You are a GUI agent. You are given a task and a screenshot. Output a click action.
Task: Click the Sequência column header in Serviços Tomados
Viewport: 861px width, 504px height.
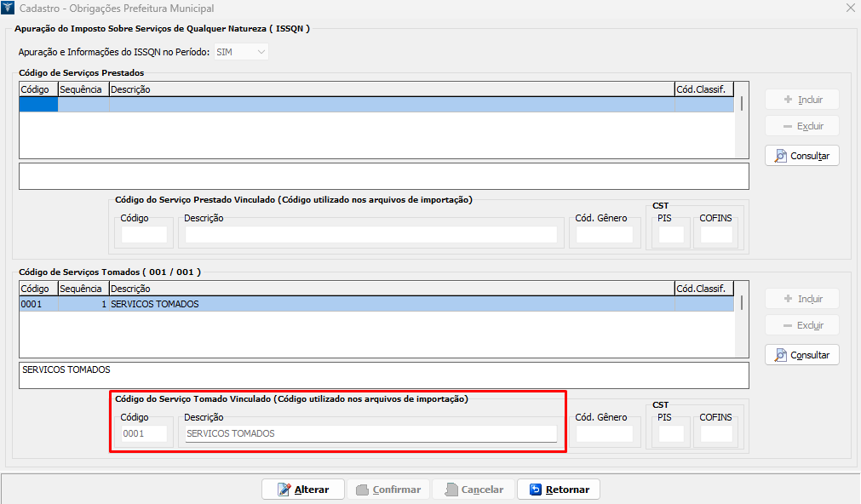point(83,289)
